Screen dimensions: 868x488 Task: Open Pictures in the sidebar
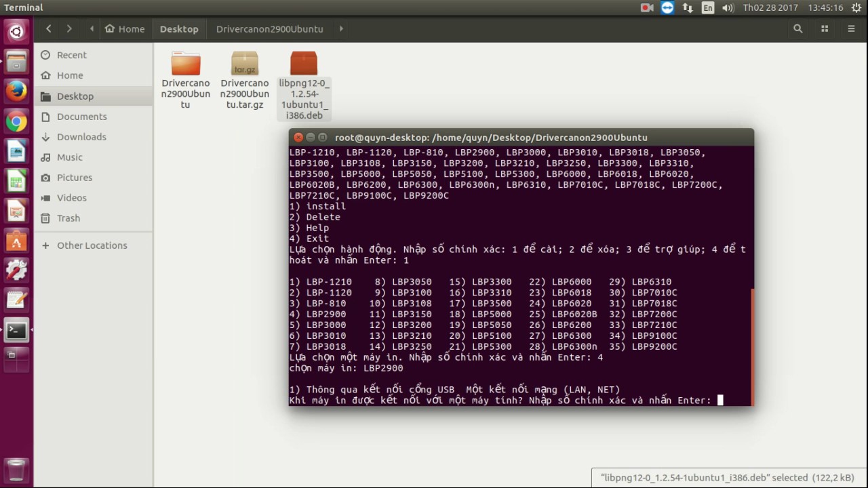click(94, 177)
